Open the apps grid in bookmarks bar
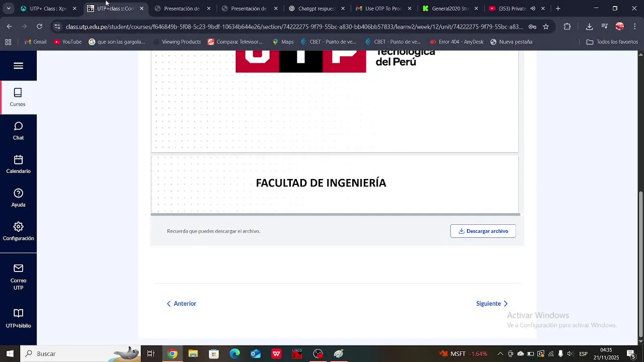644x362 pixels. 8,42
